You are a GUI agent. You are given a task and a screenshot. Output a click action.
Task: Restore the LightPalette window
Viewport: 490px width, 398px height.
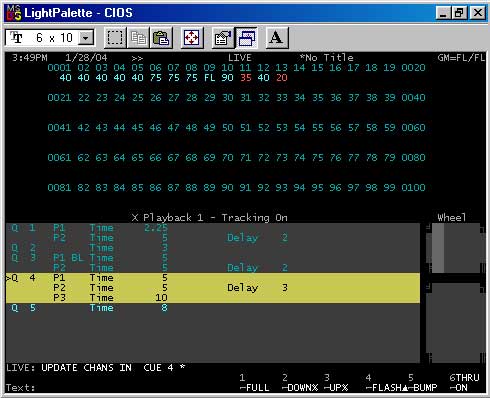(x=460, y=13)
